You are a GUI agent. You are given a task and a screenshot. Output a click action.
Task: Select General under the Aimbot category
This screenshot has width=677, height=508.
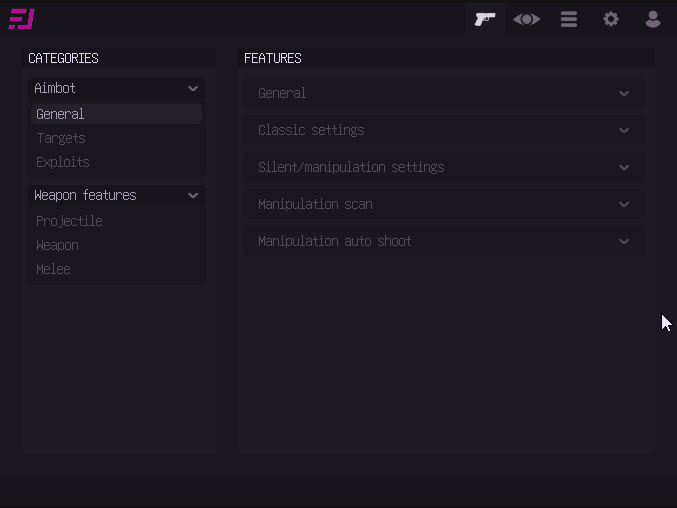click(x=60, y=114)
